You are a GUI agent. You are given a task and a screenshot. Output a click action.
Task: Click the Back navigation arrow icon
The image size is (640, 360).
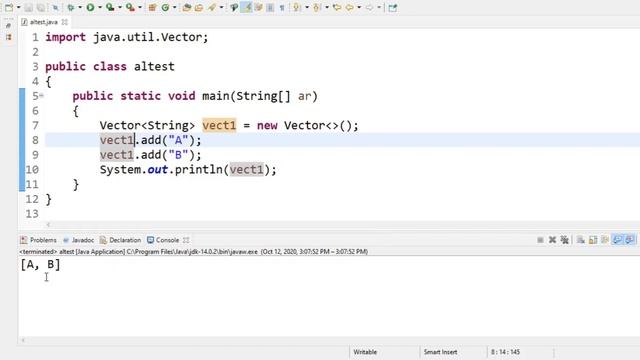point(350,7)
